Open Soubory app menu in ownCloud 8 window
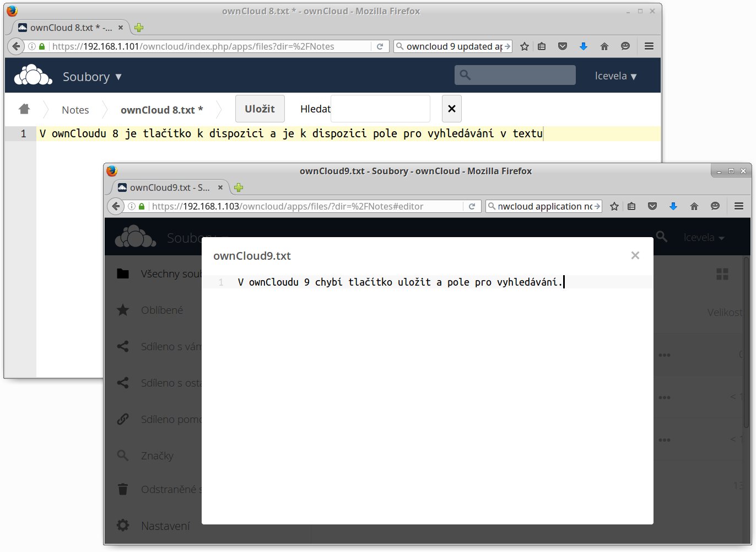Viewport: 756px width, 552px height. 92,77
